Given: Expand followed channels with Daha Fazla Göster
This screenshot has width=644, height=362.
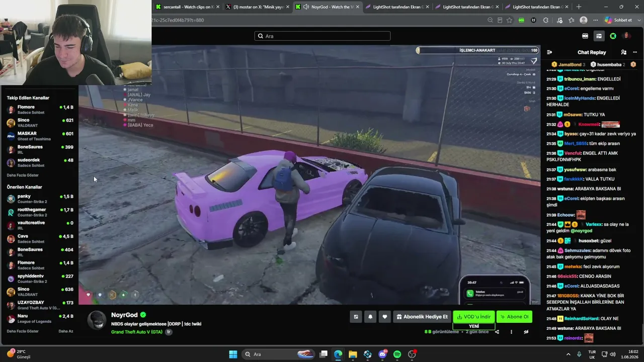Looking at the screenshot, I should (23, 175).
